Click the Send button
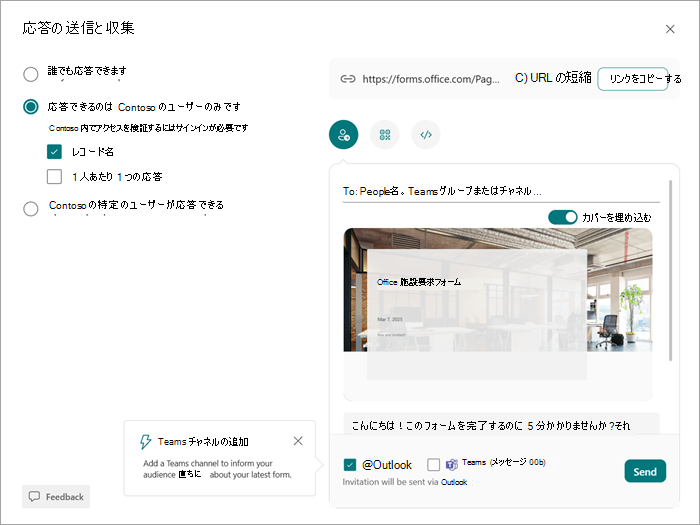This screenshot has width=700, height=525. [x=645, y=471]
